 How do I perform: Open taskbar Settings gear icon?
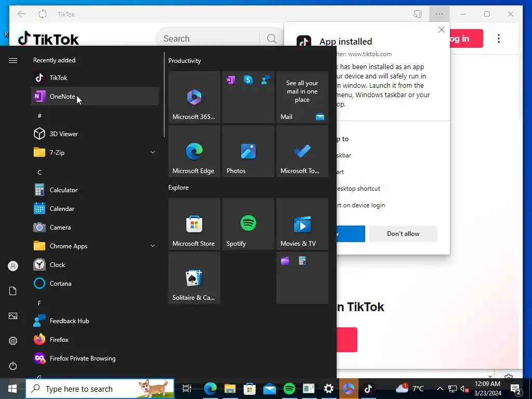pos(328,389)
